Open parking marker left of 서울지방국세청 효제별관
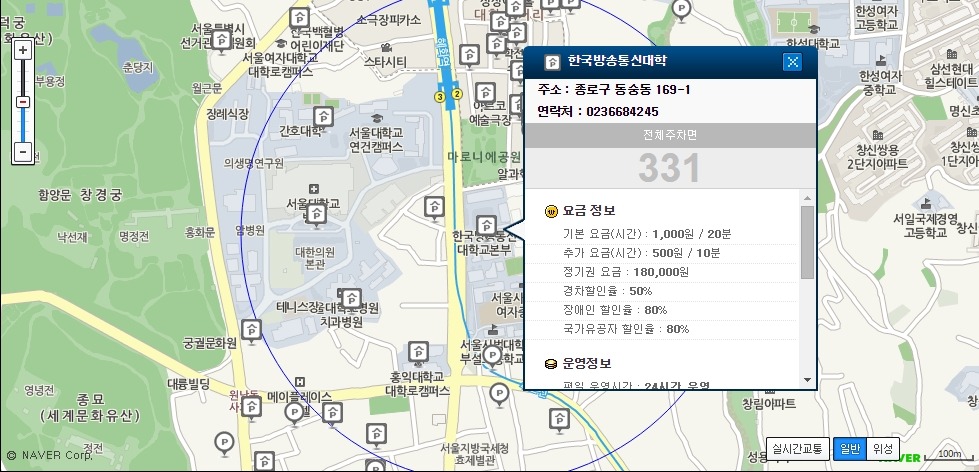Viewport: 979px width, 472px height. 376,434
